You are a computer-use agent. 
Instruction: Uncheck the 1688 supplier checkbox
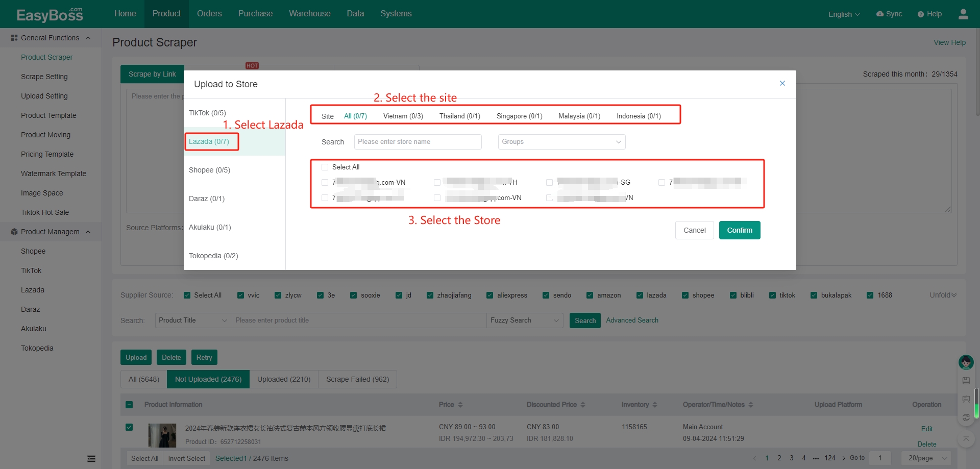pos(870,295)
